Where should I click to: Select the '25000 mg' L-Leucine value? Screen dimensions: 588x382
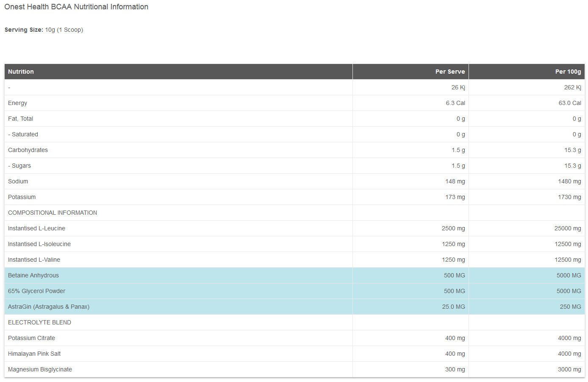pos(568,228)
